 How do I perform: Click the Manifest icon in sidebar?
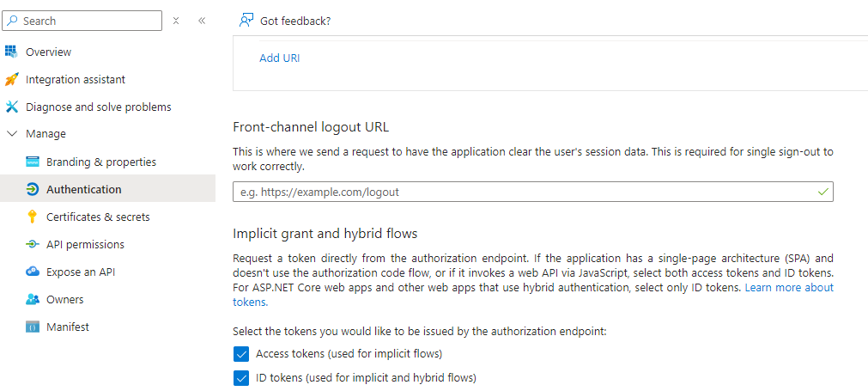pos(33,327)
